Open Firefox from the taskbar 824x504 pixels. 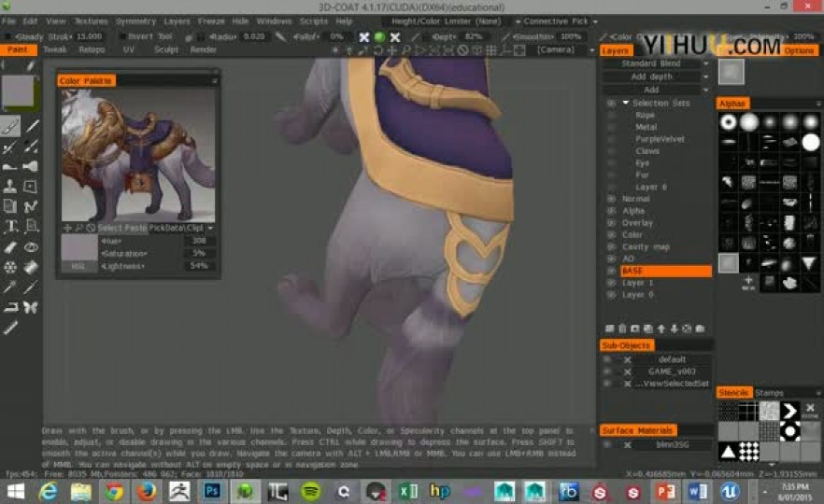coord(147,491)
